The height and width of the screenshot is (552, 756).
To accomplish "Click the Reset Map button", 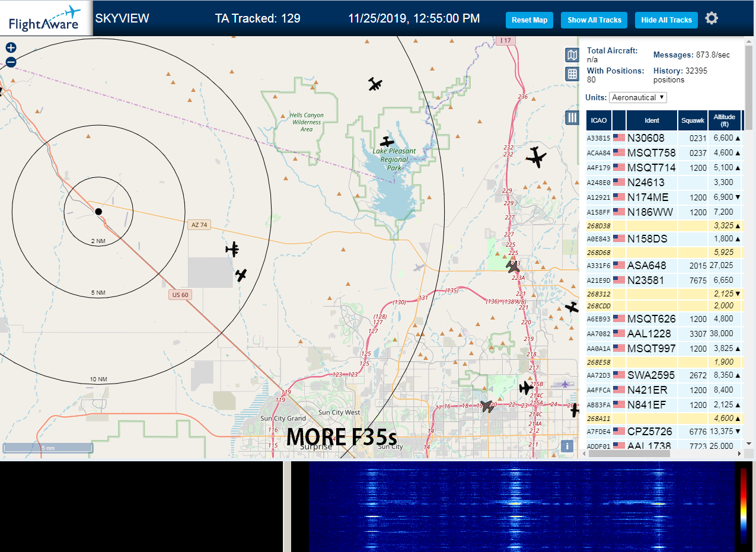I will pos(529,20).
